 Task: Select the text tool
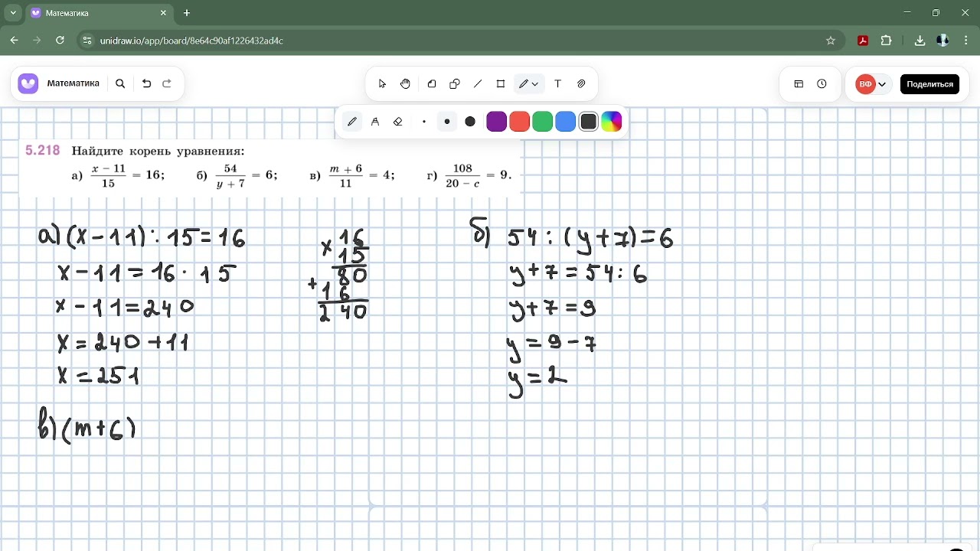[x=557, y=84]
